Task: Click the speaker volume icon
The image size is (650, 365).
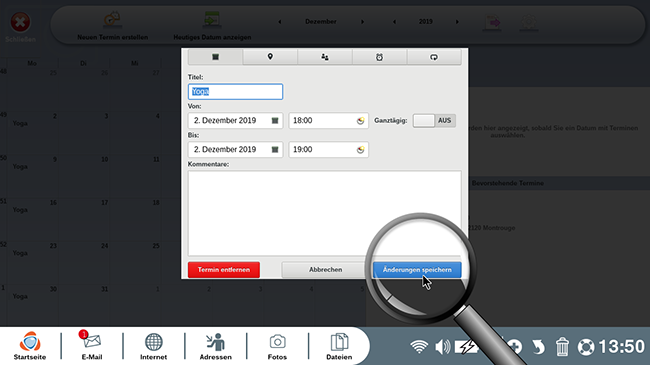Action: click(x=442, y=347)
